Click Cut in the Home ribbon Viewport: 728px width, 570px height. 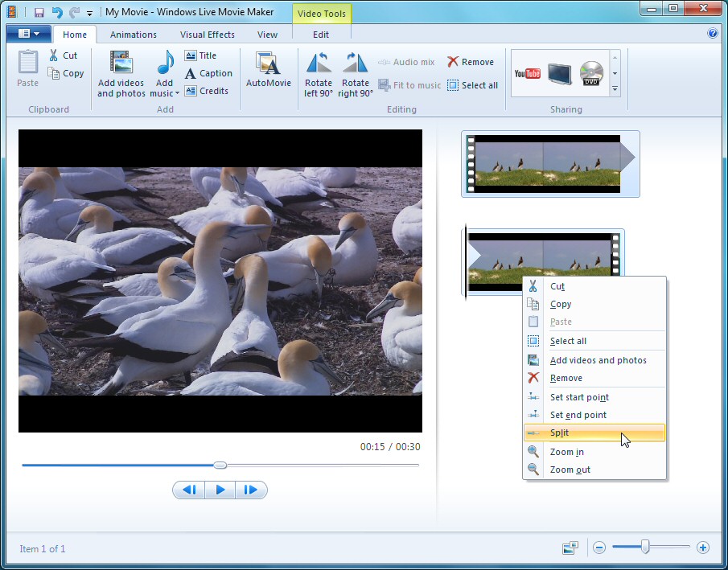coord(63,55)
